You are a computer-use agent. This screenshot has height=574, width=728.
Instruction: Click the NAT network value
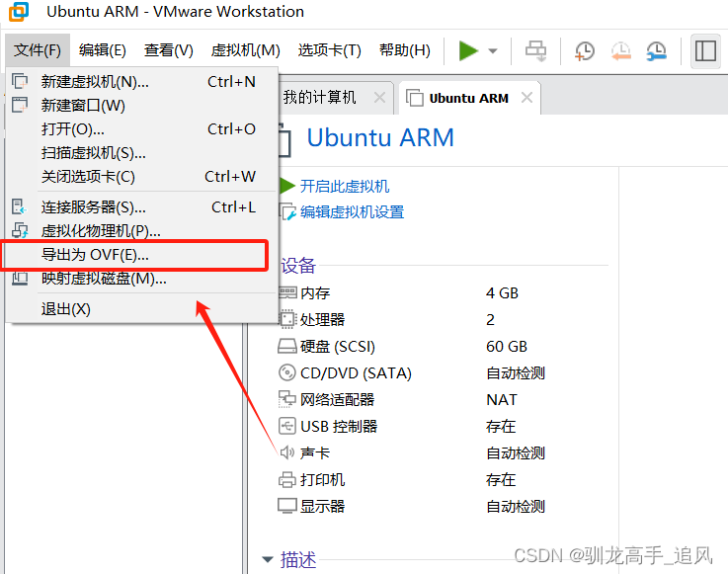coord(502,399)
